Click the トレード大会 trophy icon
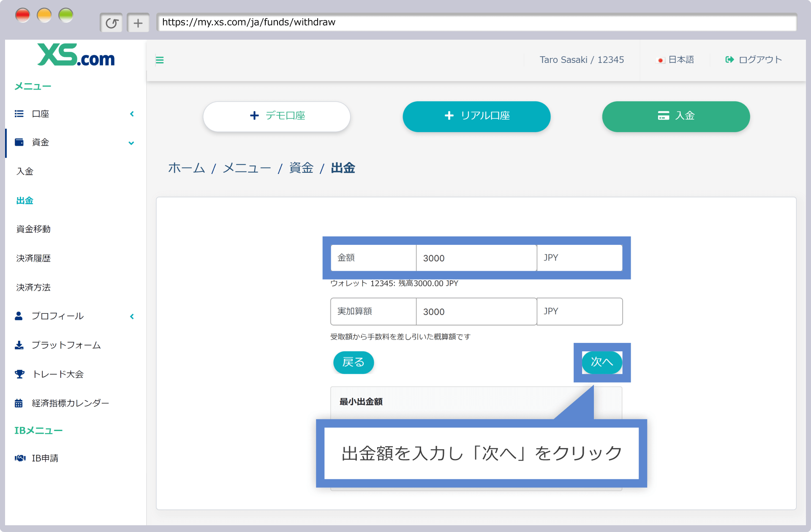Image resolution: width=811 pixels, height=532 pixels. pos(19,374)
